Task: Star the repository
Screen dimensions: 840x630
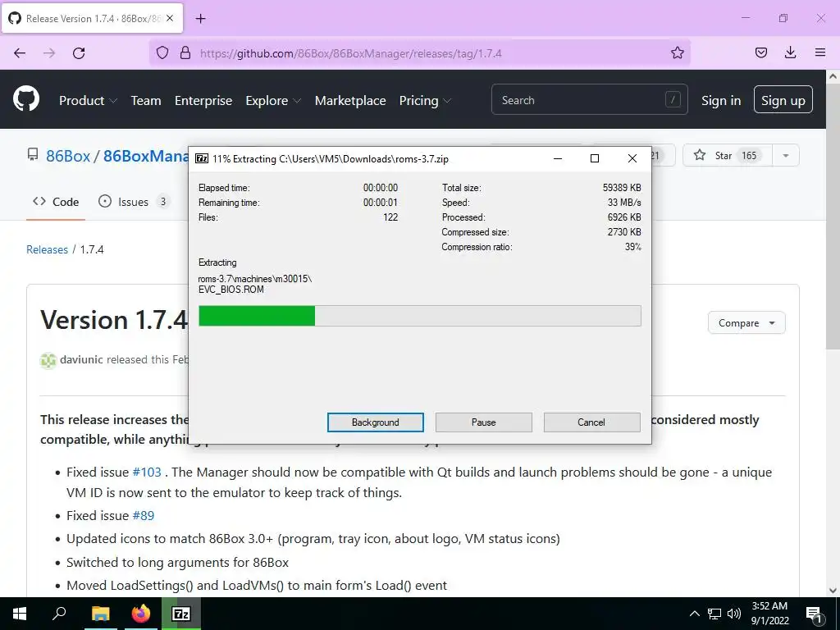Action: point(728,155)
